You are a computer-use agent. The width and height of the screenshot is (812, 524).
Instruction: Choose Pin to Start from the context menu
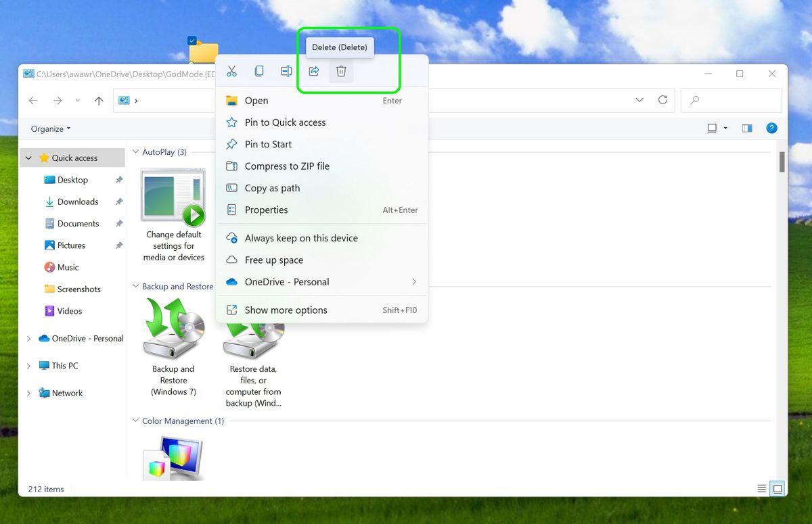[x=268, y=144]
